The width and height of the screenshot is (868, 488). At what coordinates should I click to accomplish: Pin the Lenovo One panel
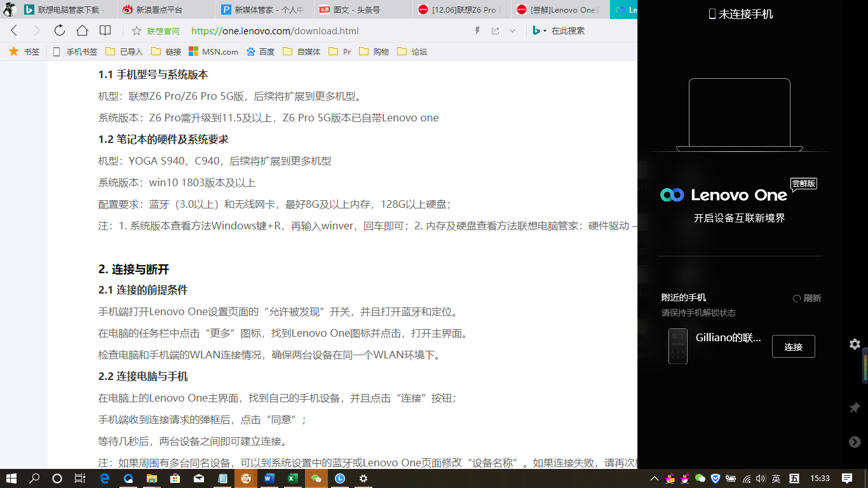pyautogui.click(x=855, y=407)
